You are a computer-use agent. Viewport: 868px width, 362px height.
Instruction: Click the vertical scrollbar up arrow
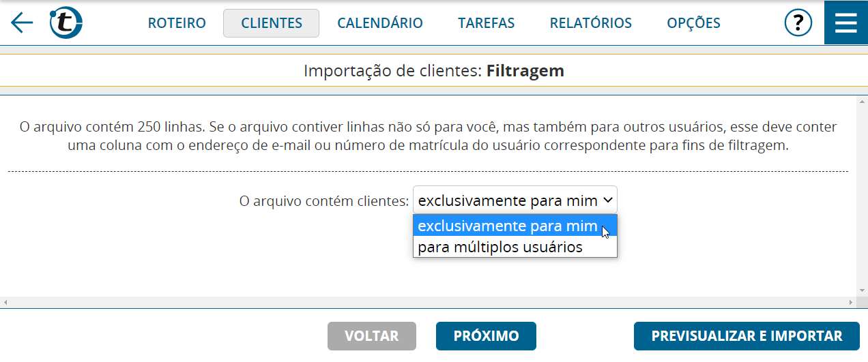click(x=862, y=100)
